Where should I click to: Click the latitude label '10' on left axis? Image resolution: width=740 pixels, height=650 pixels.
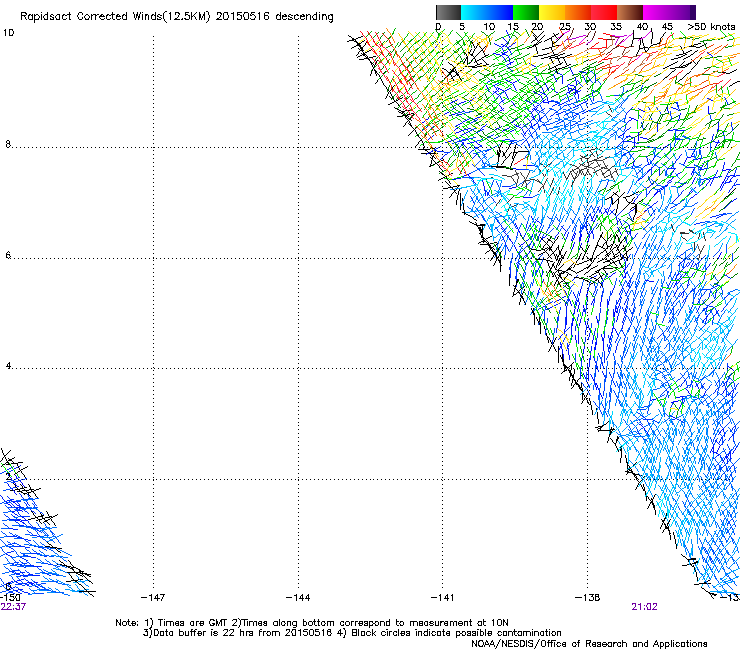[8, 33]
